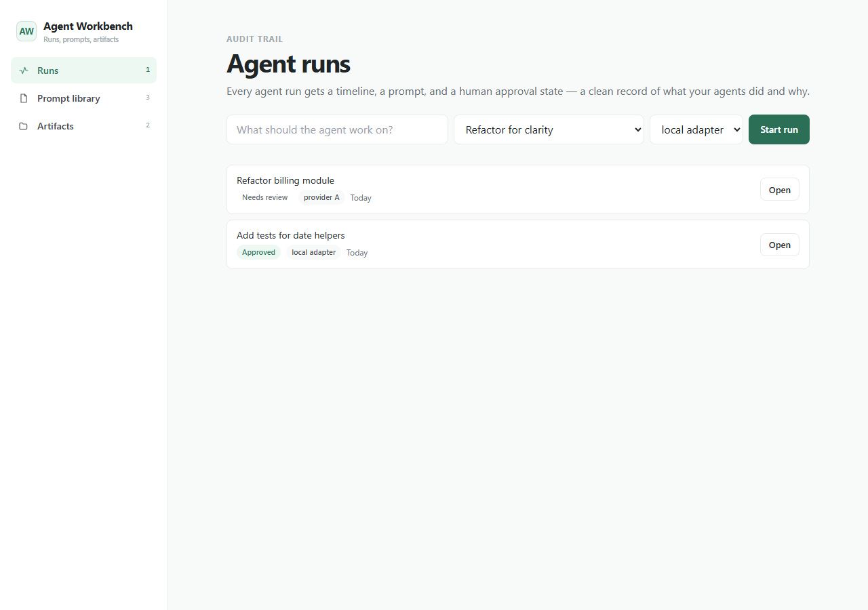Click the Prompt library document icon
The image size is (868, 610).
(x=24, y=98)
